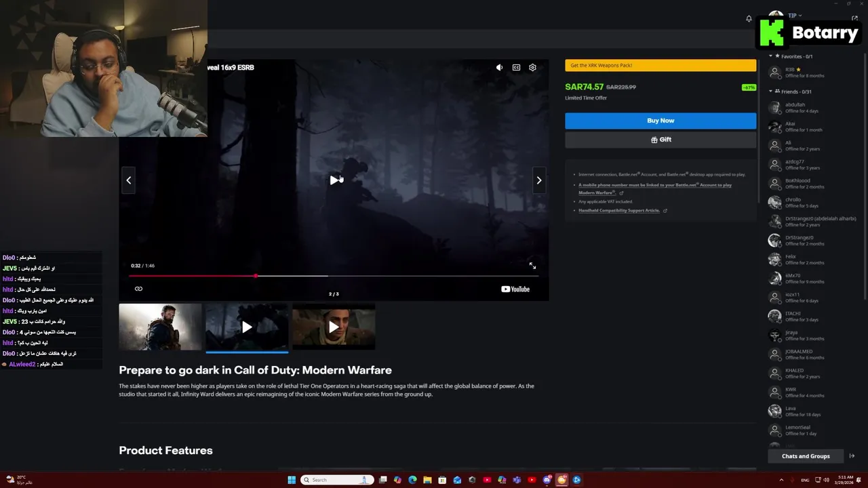The image size is (868, 488).
Task: Seek on the red video progress bar
Action: click(334, 276)
